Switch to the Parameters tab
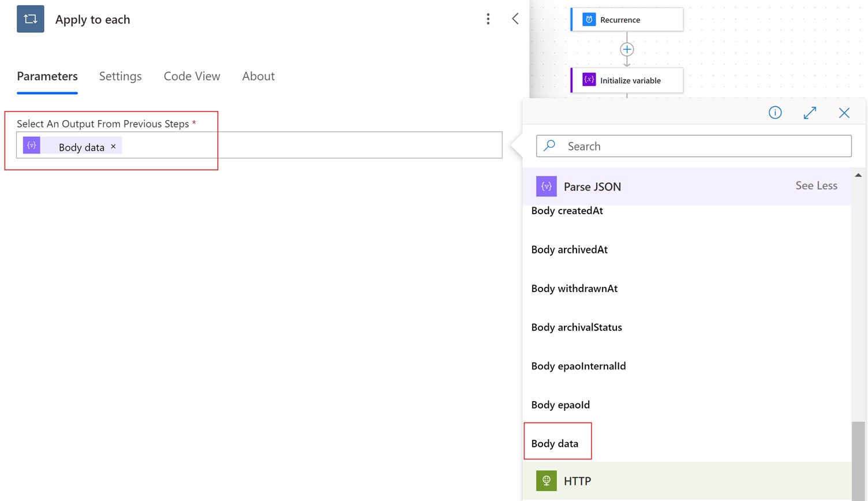868x501 pixels. point(47,76)
